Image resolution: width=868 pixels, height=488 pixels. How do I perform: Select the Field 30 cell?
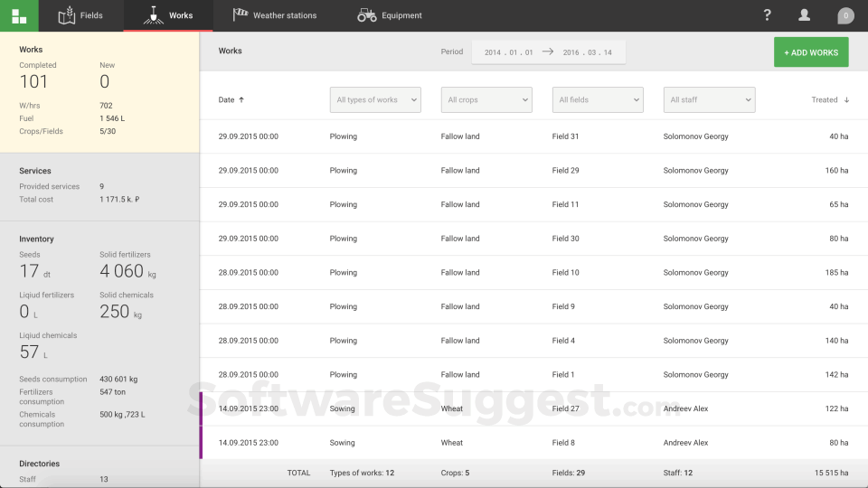[x=565, y=239]
